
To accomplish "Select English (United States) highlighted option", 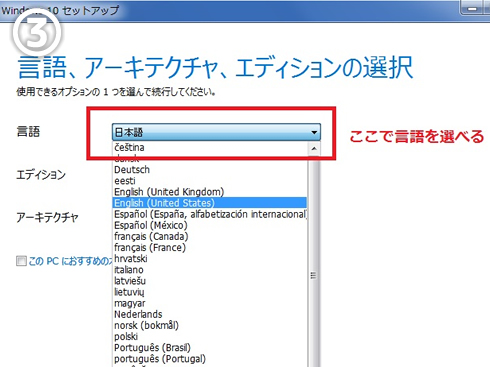I will click(x=210, y=203).
